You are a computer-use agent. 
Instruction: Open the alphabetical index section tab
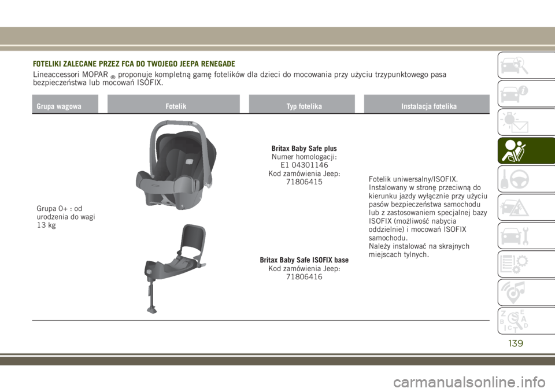pyautogui.click(x=526, y=321)
